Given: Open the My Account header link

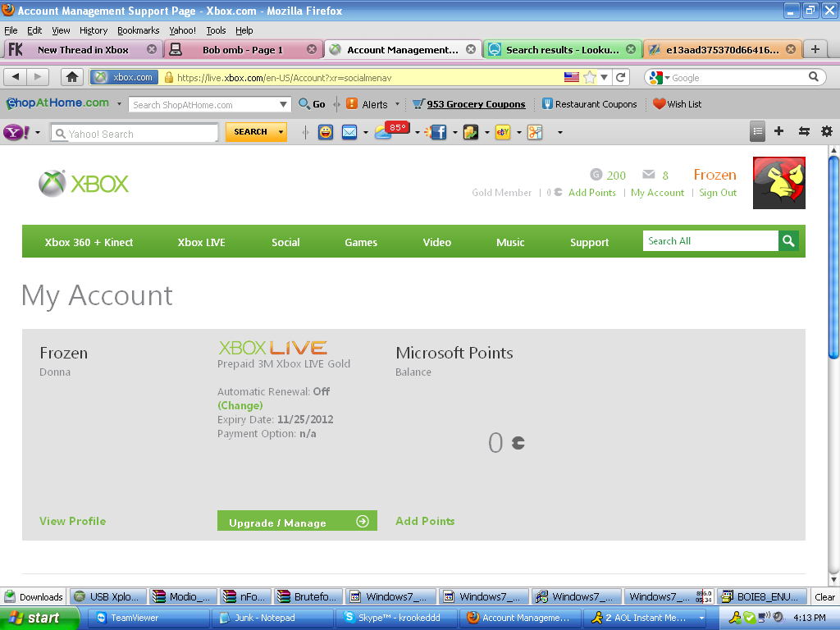Looking at the screenshot, I should [x=657, y=192].
